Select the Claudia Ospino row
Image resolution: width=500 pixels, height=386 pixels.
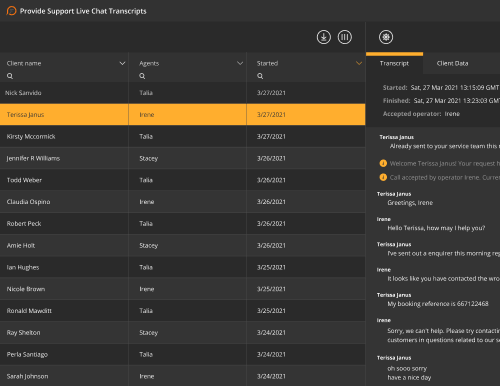[x=183, y=202]
